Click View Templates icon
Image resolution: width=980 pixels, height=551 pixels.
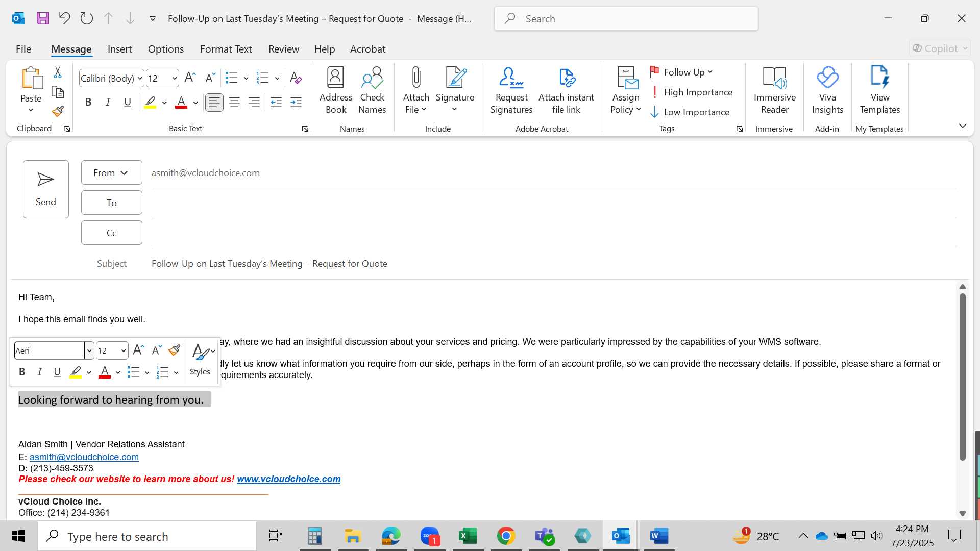(880, 91)
